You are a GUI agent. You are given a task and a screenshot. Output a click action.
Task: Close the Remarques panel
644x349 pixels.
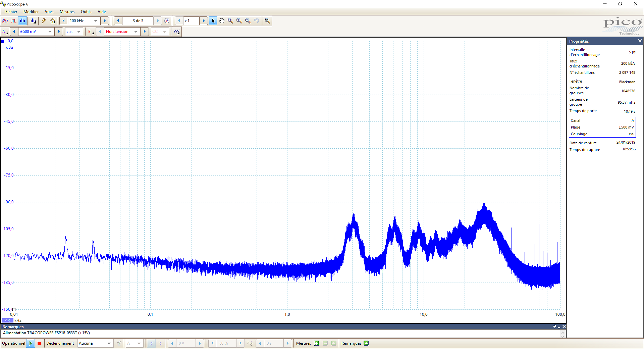(564, 327)
